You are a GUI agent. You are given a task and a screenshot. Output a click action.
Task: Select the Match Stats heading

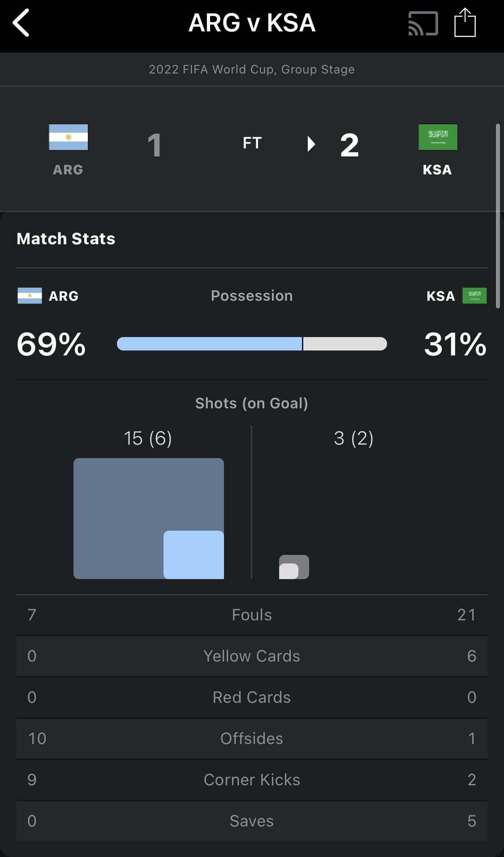66,239
